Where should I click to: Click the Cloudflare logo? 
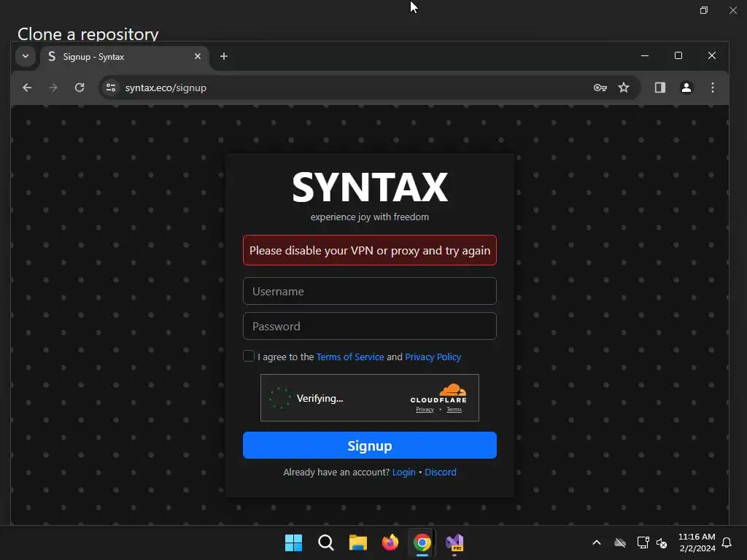coord(438,393)
